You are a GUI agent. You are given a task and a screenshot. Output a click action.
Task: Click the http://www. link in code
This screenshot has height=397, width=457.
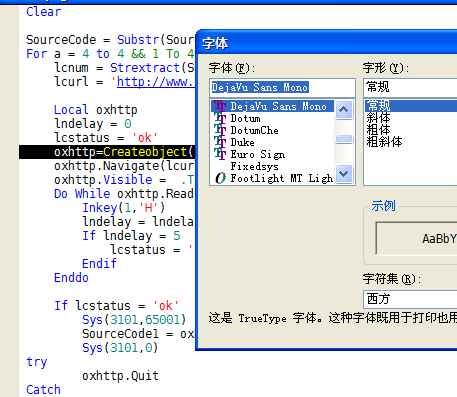(155, 82)
